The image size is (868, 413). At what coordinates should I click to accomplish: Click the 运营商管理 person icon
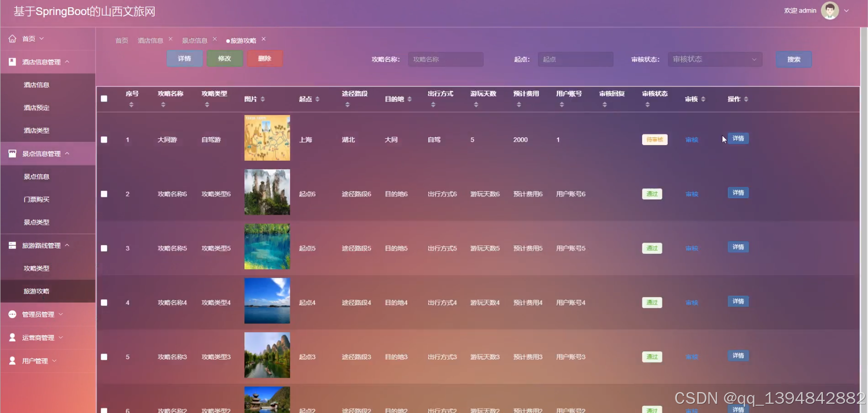(12, 337)
